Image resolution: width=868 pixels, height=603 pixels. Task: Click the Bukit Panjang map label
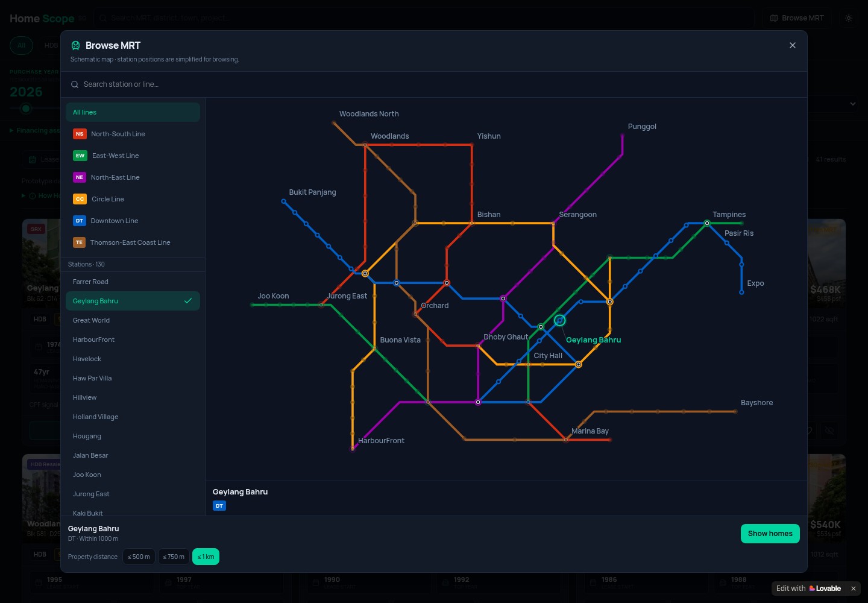[312, 192]
